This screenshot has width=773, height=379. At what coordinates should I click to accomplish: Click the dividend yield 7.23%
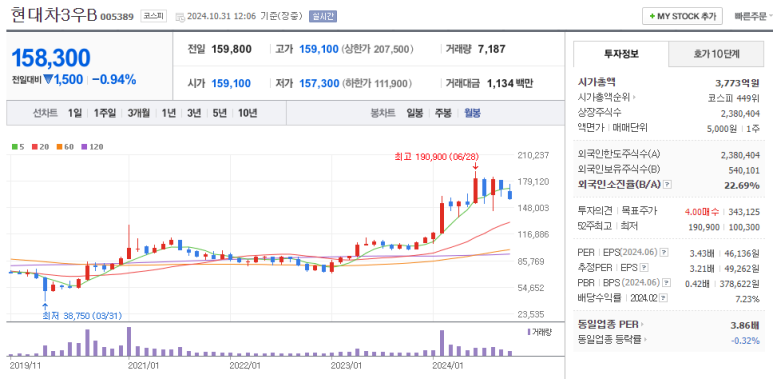pyautogui.click(x=748, y=299)
